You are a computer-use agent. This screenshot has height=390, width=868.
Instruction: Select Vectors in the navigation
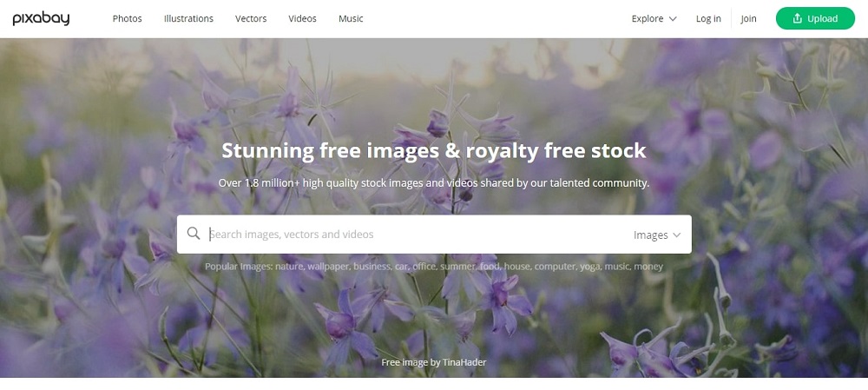251,19
